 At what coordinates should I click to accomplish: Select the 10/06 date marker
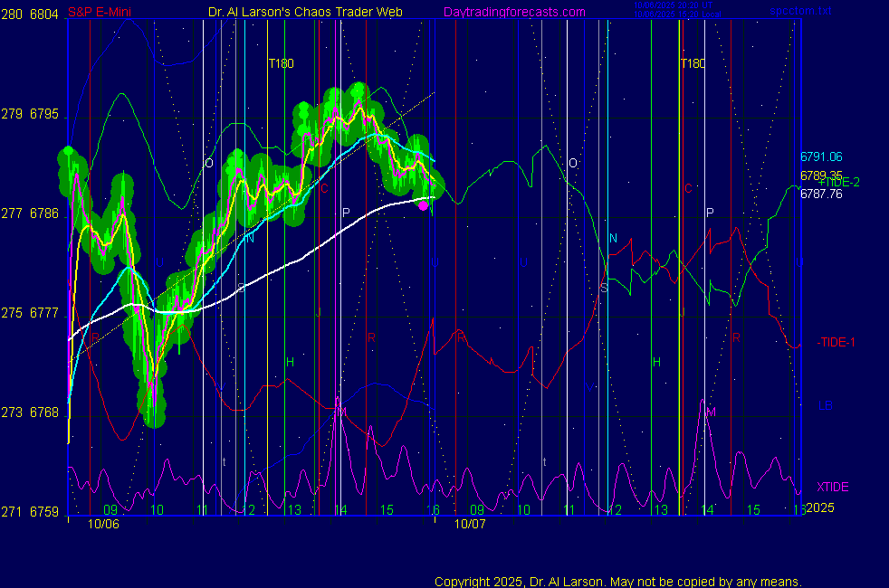pos(103,524)
